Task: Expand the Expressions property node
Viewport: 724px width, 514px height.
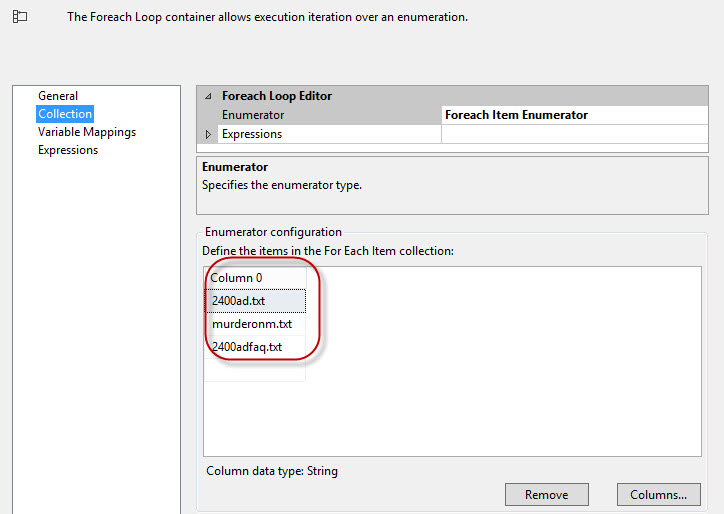Action: tap(208, 134)
